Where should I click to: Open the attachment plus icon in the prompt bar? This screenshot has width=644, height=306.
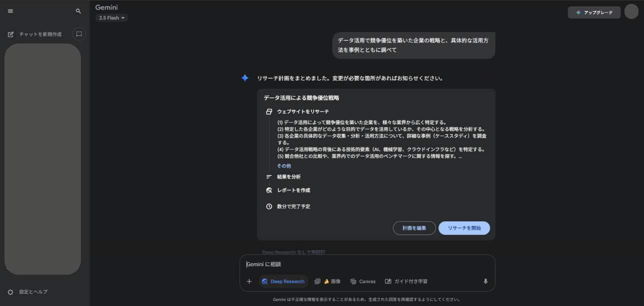coord(249,281)
